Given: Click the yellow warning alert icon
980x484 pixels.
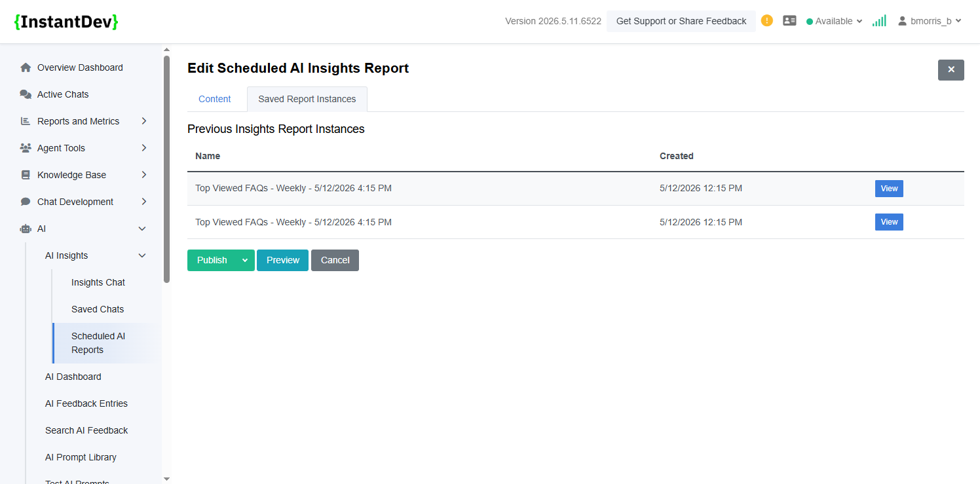Looking at the screenshot, I should 767,21.
